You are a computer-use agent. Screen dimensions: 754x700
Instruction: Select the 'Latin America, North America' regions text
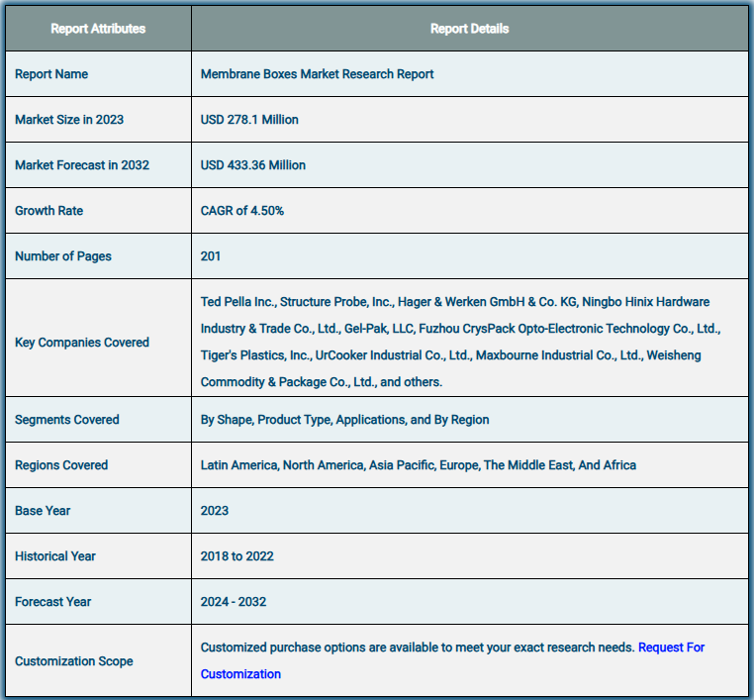pos(419,465)
